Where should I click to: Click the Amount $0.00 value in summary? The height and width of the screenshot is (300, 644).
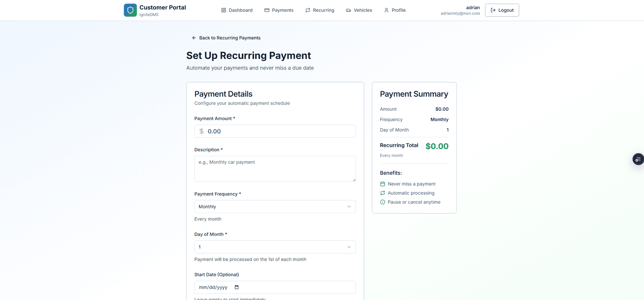(442, 109)
